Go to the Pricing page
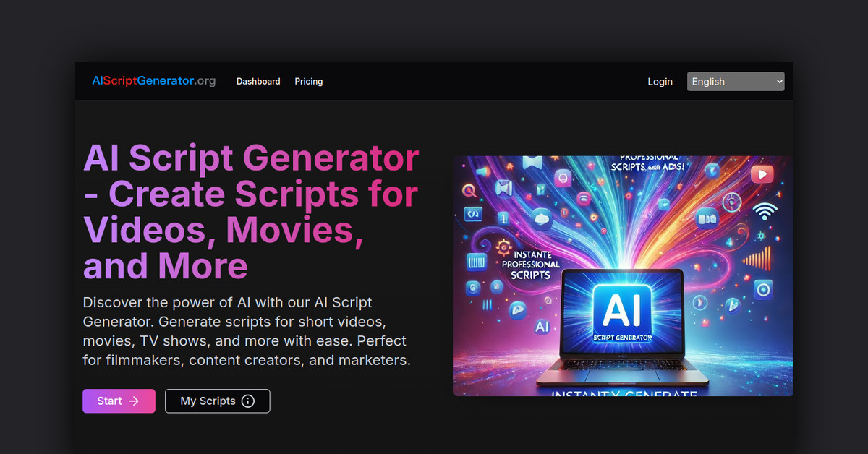Viewport: 868px width, 454px height. click(309, 82)
